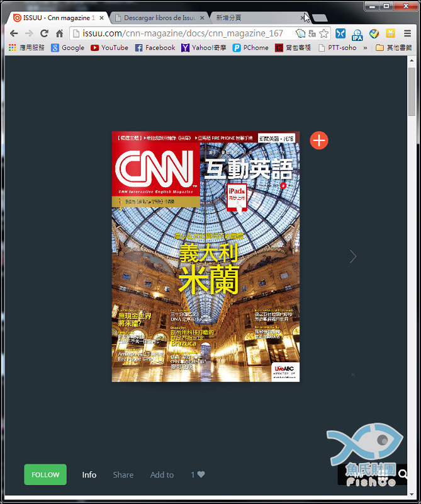Click the orange plus button beside the cover
The width and height of the screenshot is (421, 504).
[x=319, y=140]
